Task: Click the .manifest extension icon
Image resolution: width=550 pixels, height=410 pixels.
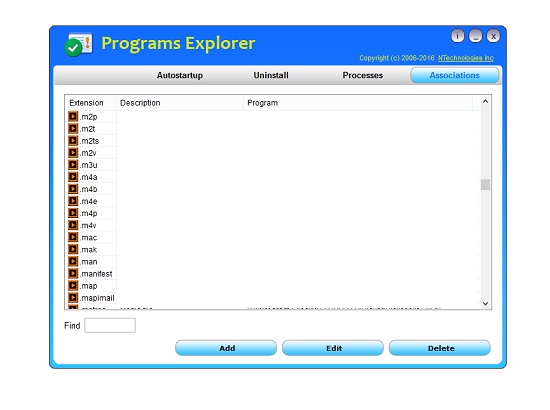Action: (x=73, y=273)
